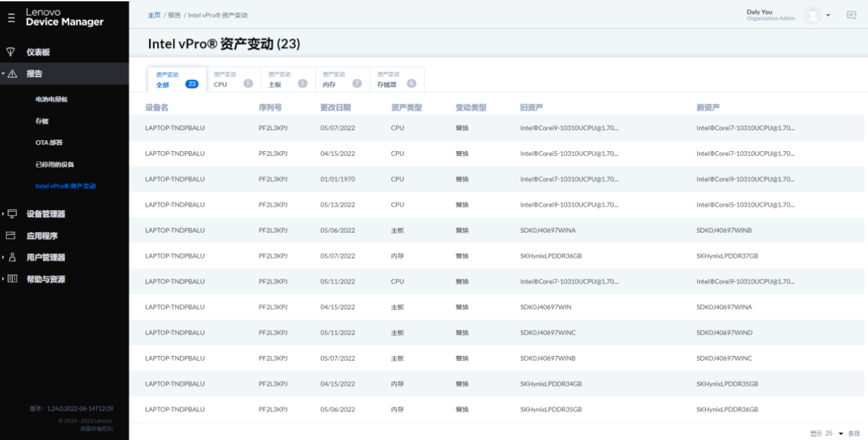This screenshot has height=440, width=868.
Task: Click 替换 in the SKHynixLPDDR37GB row
Action: pyautogui.click(x=462, y=256)
